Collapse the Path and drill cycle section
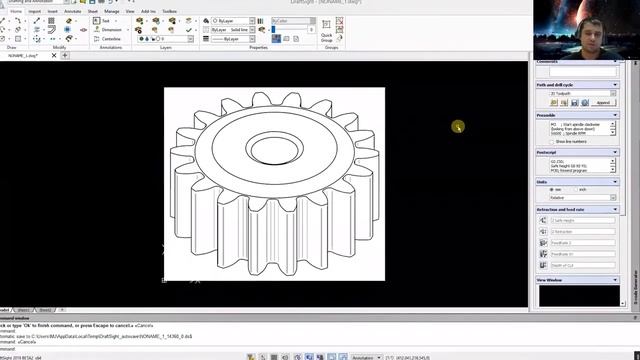 click(x=615, y=85)
